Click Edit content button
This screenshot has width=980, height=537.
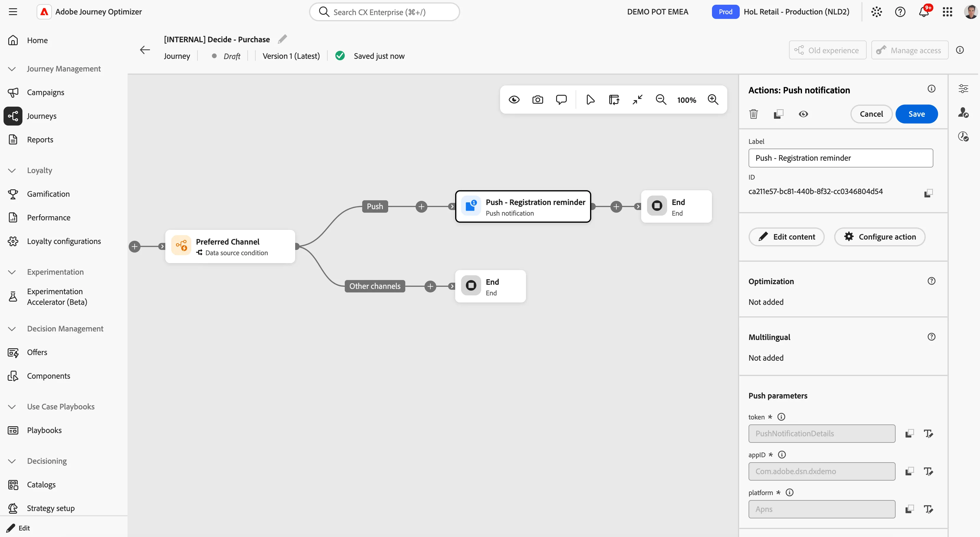[x=786, y=237]
